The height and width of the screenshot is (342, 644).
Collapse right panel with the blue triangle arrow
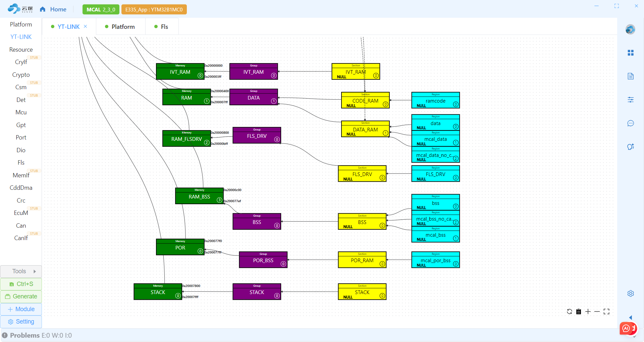pyautogui.click(x=631, y=318)
